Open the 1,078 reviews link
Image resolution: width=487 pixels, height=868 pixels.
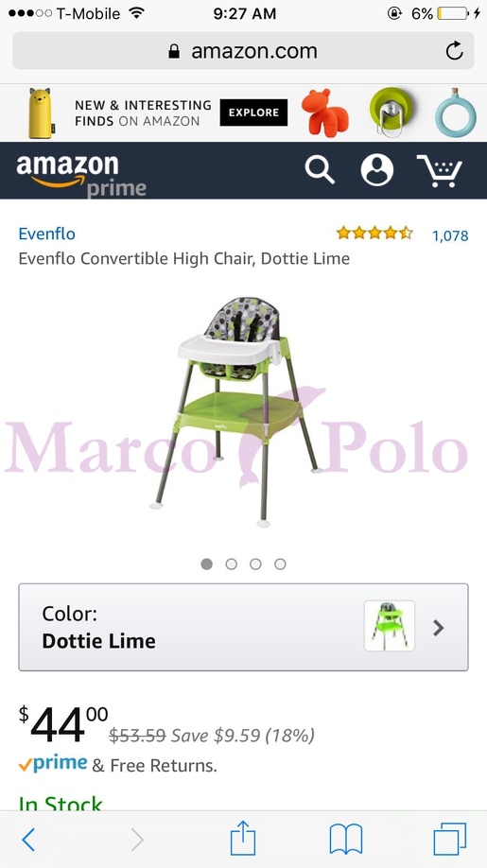pos(450,235)
